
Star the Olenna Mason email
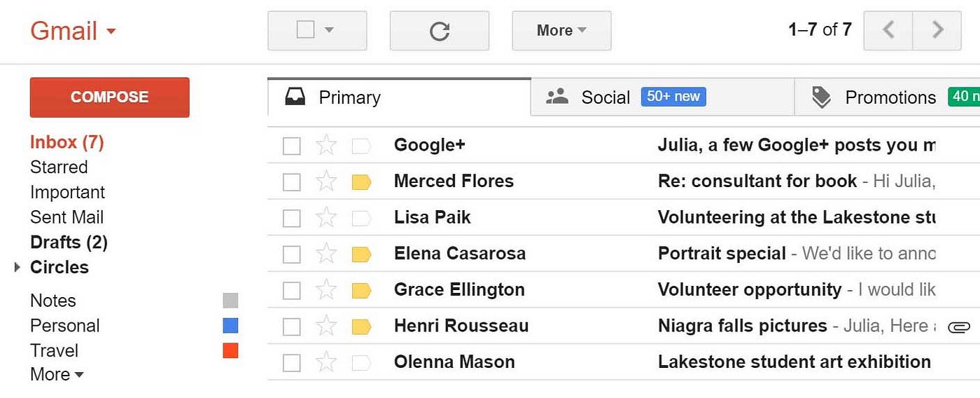(x=326, y=362)
